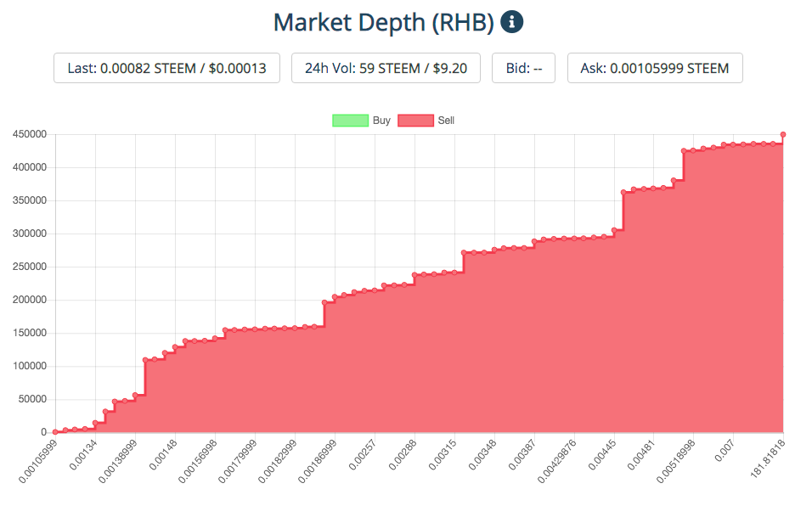Click x-axis label 0.00138999
Screen dimensions: 812x506
(119, 462)
